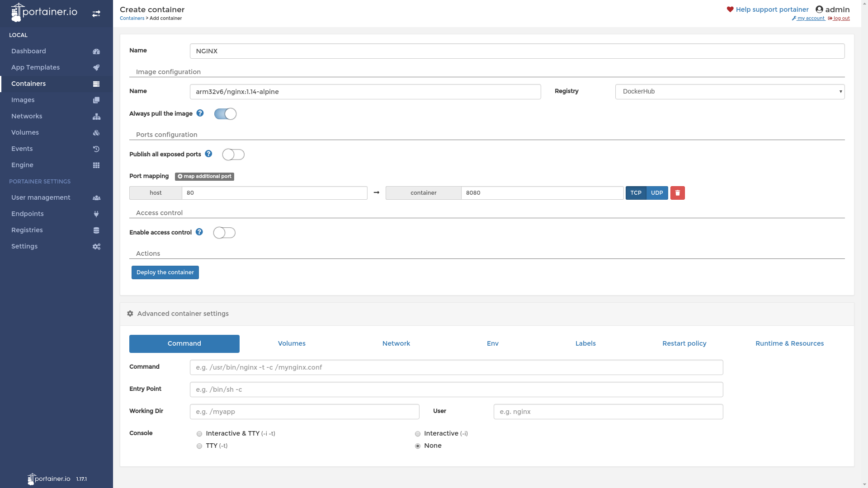The width and height of the screenshot is (868, 488).
Task: Turn on Enable access control switch
Action: tap(224, 233)
